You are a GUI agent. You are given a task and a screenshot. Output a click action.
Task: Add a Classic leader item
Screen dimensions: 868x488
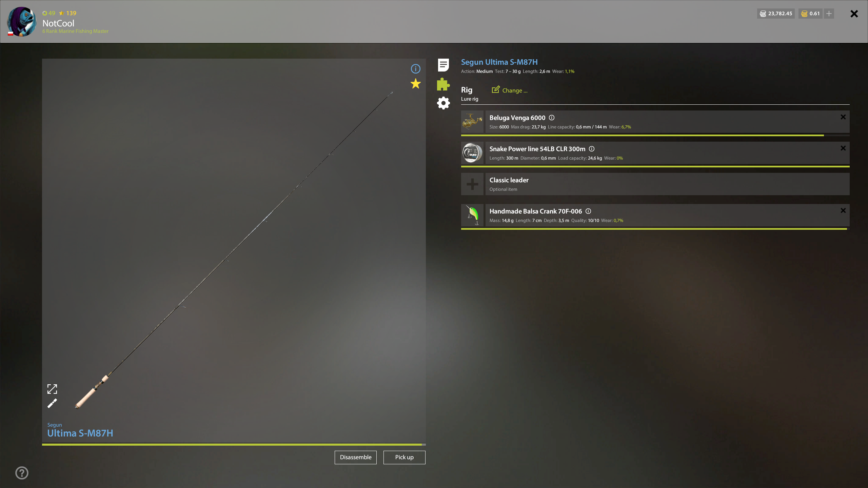(472, 184)
